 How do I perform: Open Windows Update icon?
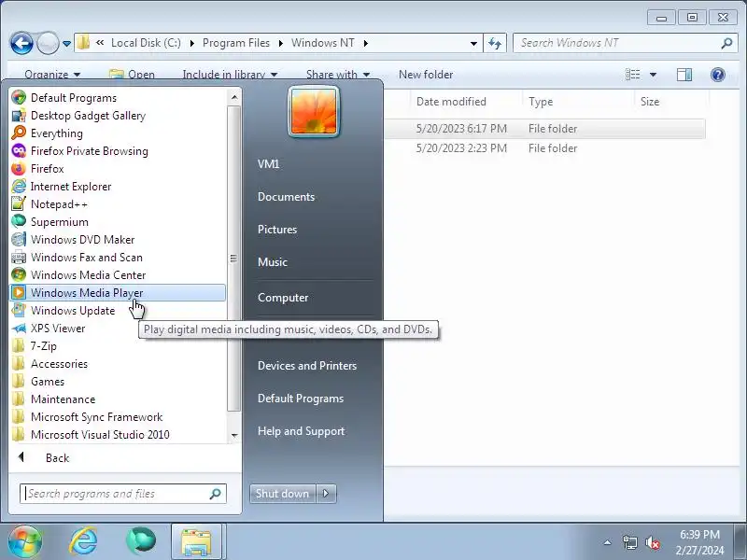[19, 311]
